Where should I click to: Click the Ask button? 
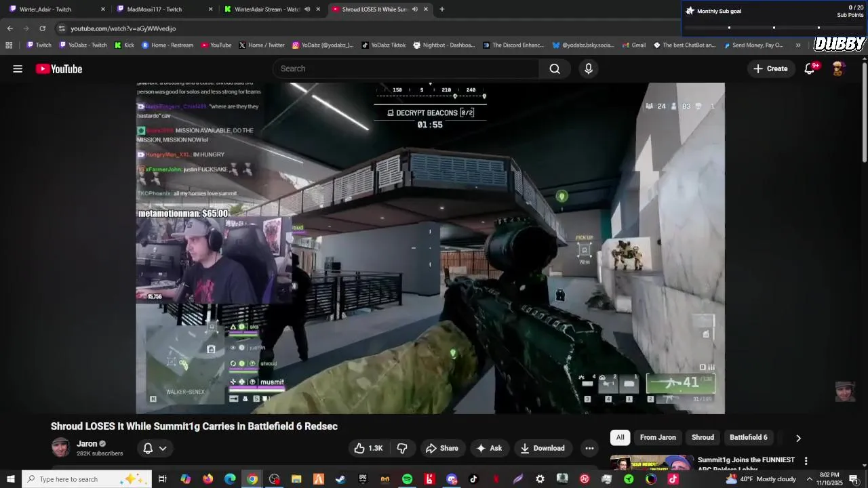point(490,448)
